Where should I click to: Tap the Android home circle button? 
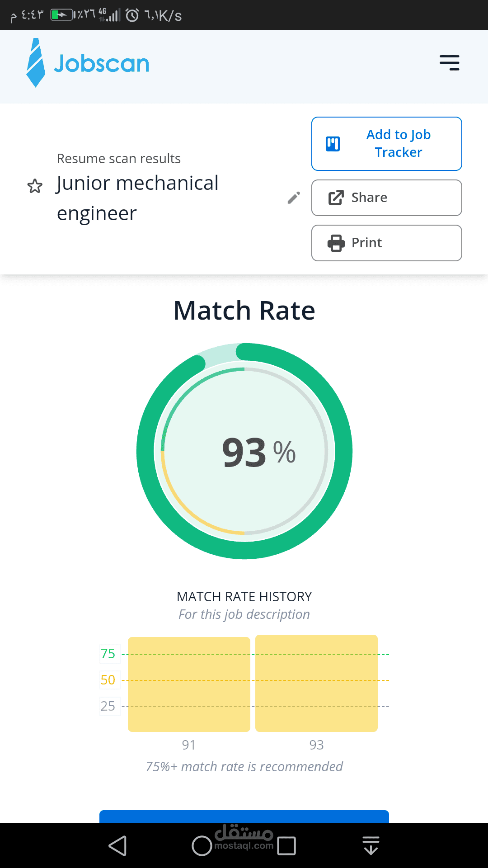point(202,846)
